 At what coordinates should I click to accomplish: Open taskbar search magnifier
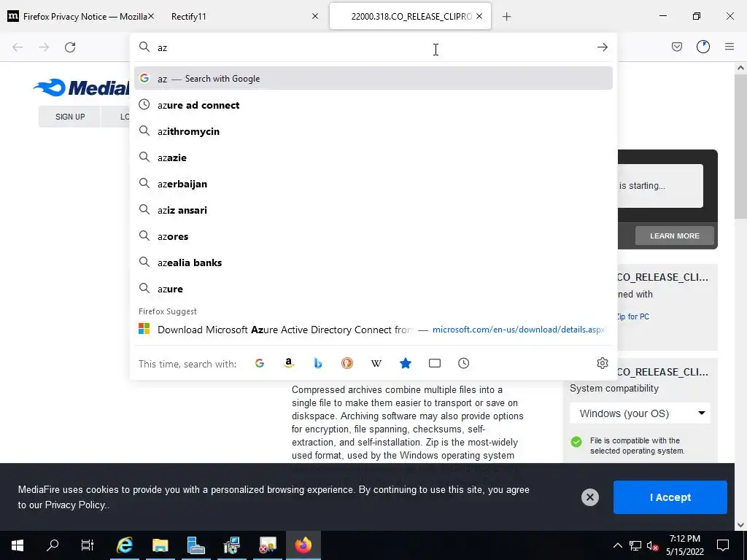pyautogui.click(x=53, y=545)
